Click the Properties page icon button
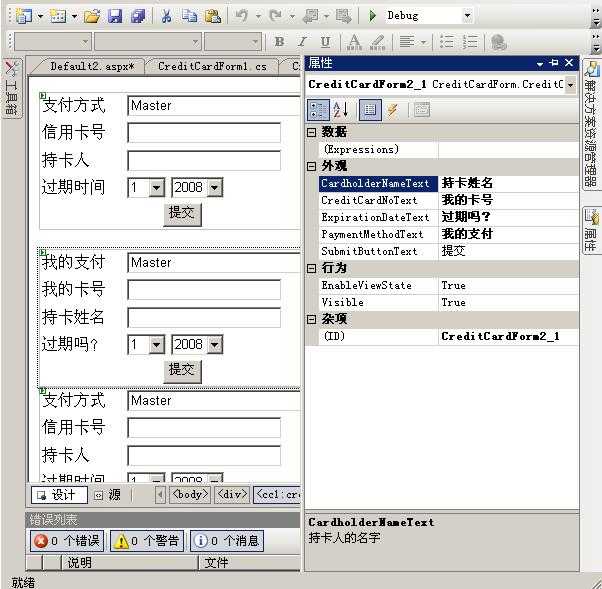The image size is (602, 589). coord(370,110)
